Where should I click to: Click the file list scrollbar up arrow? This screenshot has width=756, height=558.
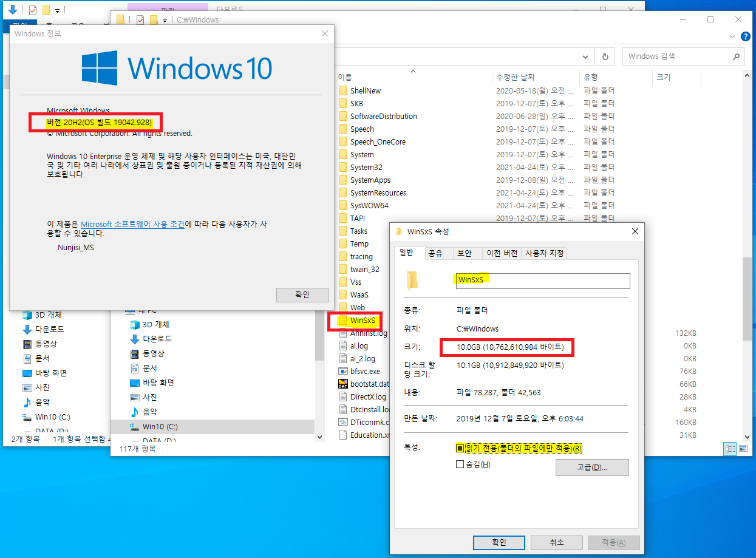pos(747,75)
